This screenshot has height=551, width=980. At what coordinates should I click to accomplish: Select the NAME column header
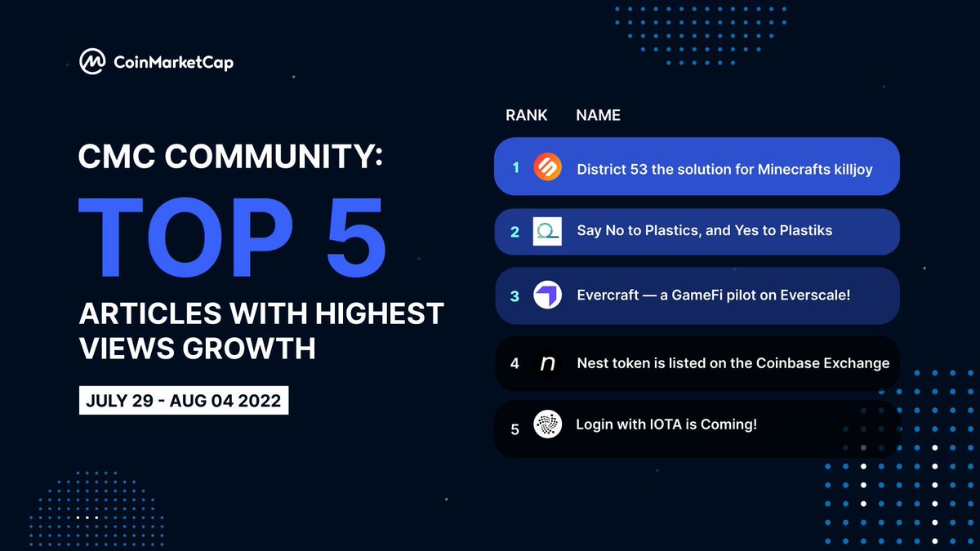598,115
